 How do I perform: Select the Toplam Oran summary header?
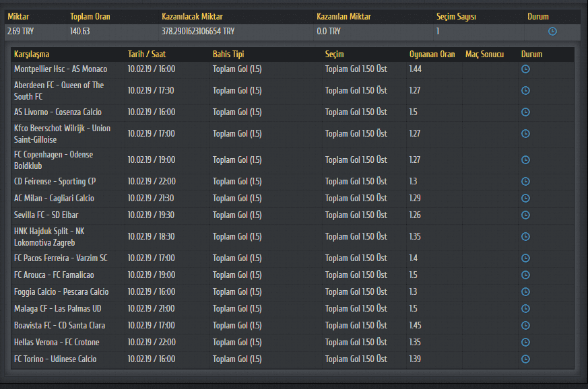pyautogui.click(x=90, y=17)
